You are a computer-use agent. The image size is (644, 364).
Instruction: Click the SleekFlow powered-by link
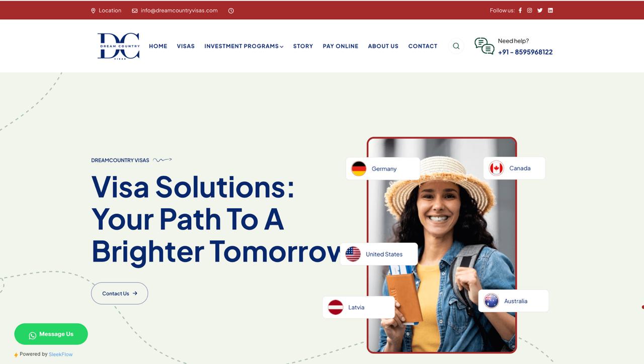pyautogui.click(x=61, y=354)
